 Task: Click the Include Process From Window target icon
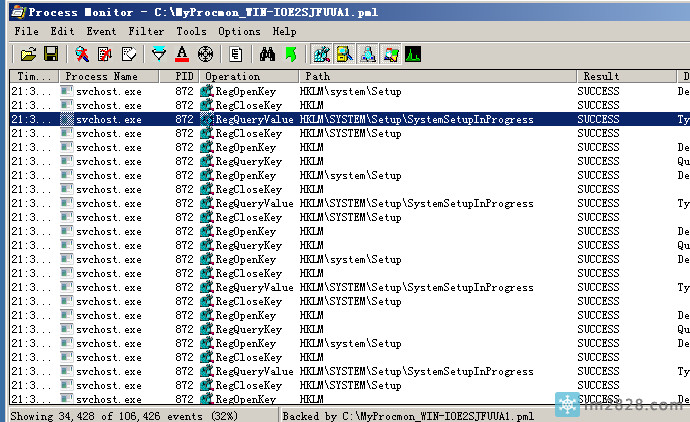pyautogui.click(x=205, y=54)
